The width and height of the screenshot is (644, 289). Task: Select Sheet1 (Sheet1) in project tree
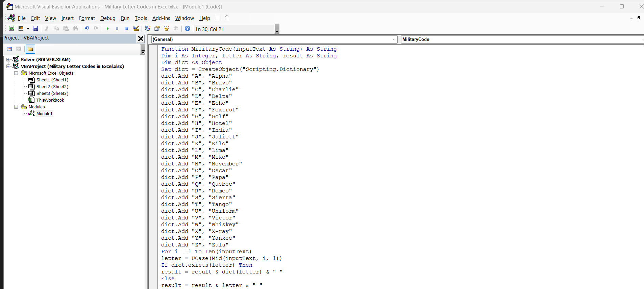pos(52,80)
